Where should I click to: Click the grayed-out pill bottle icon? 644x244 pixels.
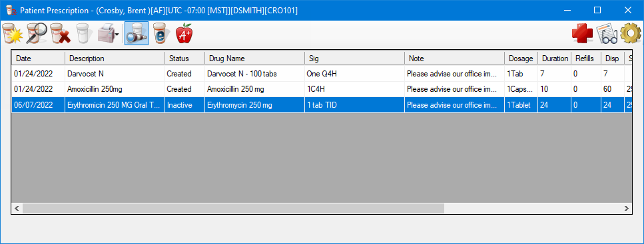point(83,34)
